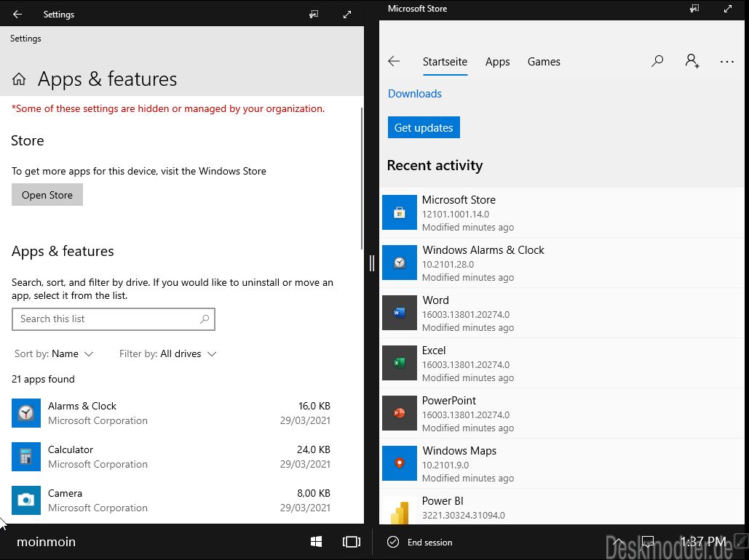
Task: Go back using the Settings back arrow
Action: pyautogui.click(x=17, y=15)
